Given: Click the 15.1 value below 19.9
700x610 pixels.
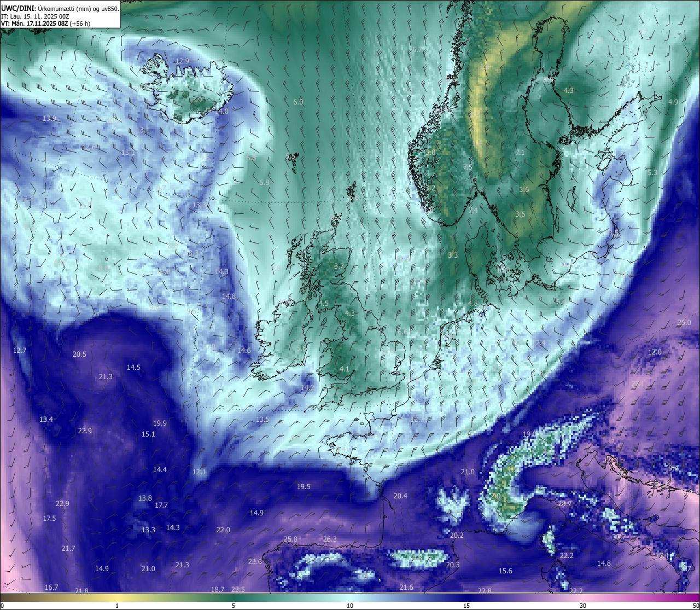Looking at the screenshot, I should coord(148,434).
